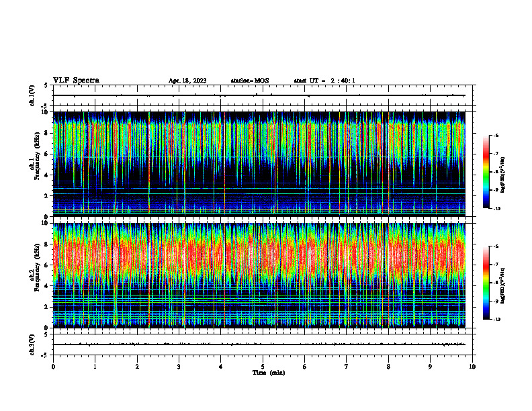Click the "5" tick label of ch.1(V) axis
Screen dimensions: 532x411
click(47, 85)
